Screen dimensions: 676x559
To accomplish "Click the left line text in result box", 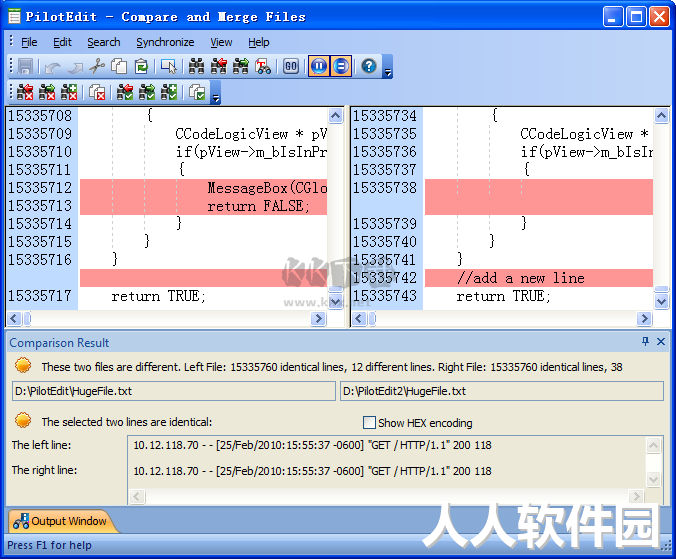I will coord(312,445).
